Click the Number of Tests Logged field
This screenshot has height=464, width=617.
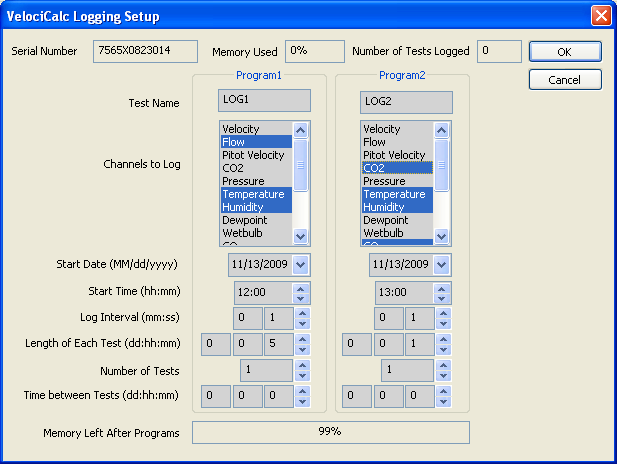point(499,51)
